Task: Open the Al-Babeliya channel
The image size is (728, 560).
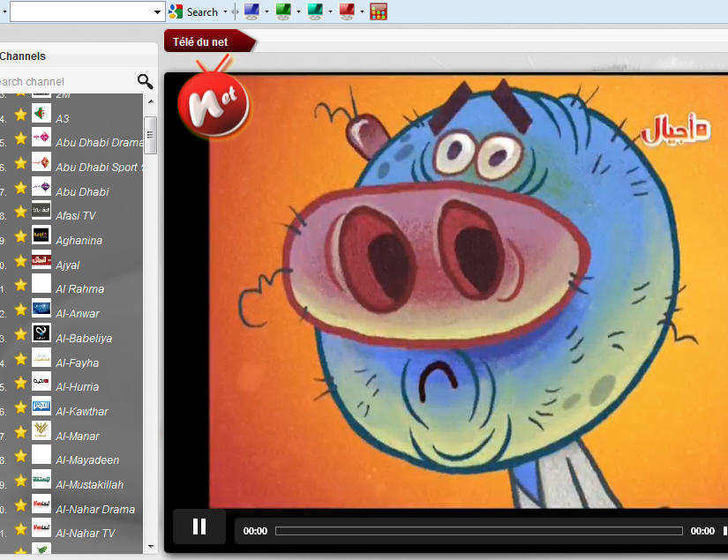Action: 84,339
